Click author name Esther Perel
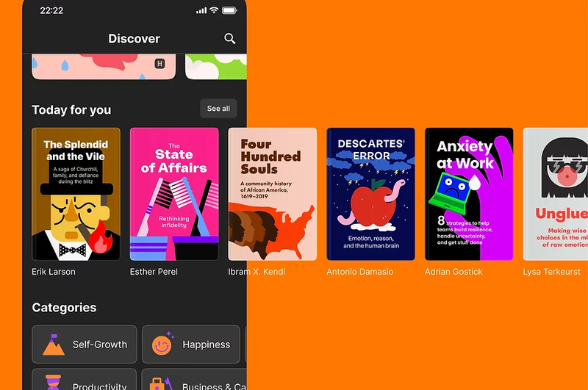Screen dimensions: 588x390 (154, 272)
